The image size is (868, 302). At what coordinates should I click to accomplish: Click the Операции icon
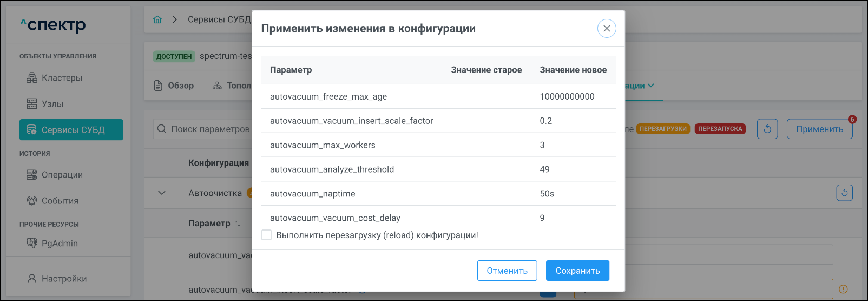pyautogui.click(x=32, y=175)
